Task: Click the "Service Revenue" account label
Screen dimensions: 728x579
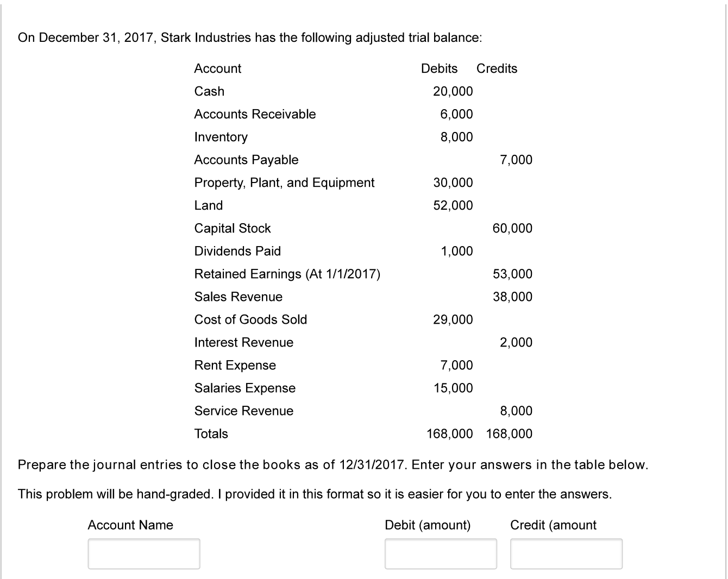Action: pos(244,411)
